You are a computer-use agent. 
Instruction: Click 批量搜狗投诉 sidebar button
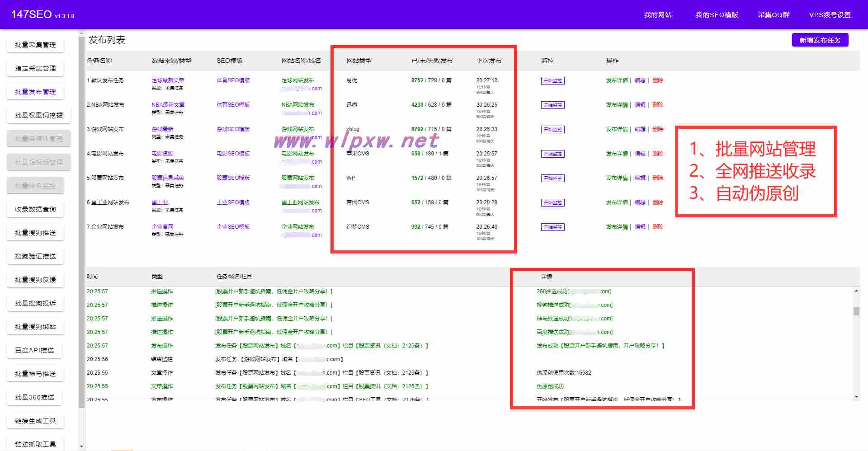click(x=35, y=303)
